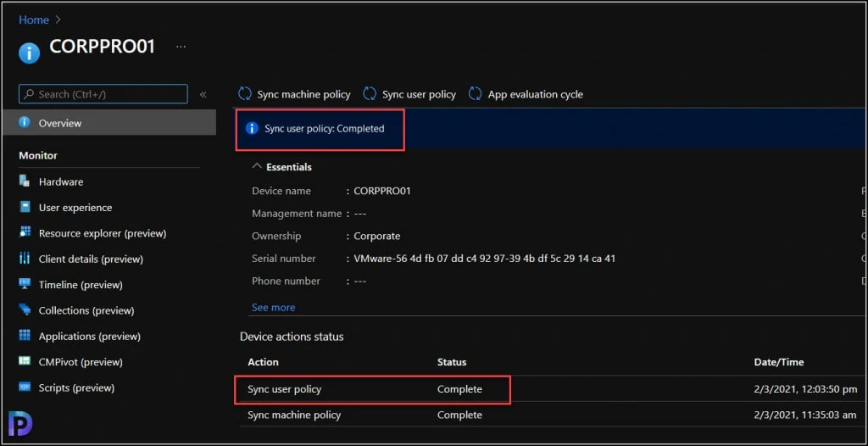Open the Overview menu item
868x446 pixels.
tap(108, 122)
